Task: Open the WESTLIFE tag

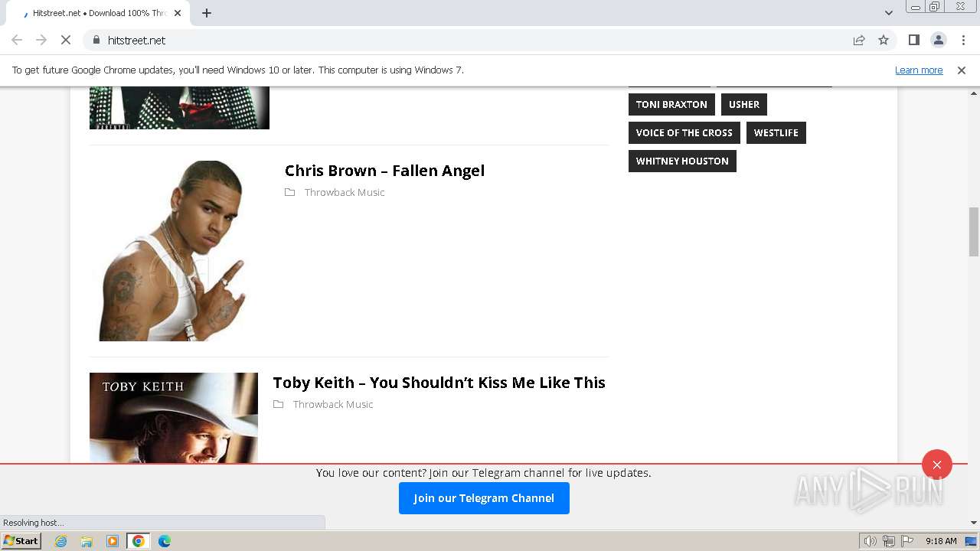Action: click(776, 132)
